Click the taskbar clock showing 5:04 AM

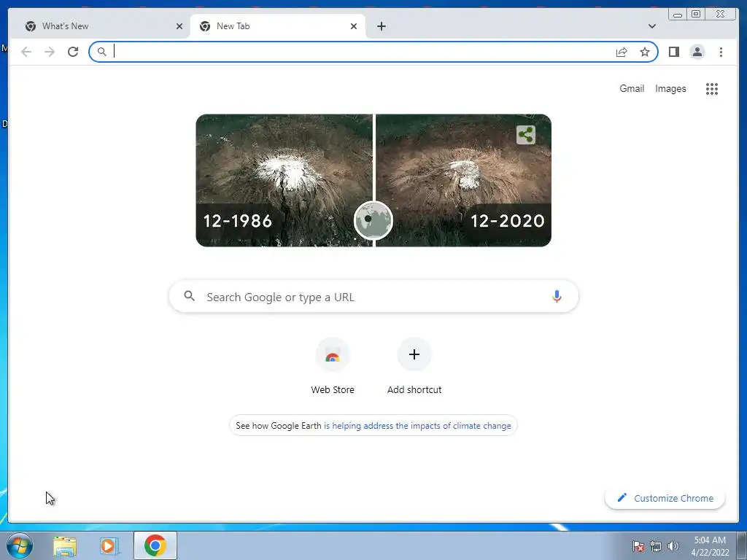coord(710,545)
